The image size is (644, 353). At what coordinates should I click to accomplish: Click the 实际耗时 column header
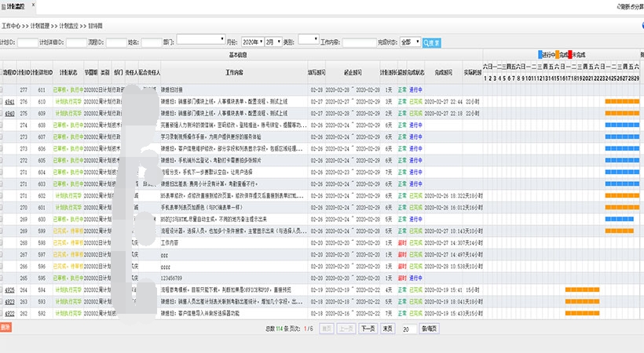tap(472, 72)
